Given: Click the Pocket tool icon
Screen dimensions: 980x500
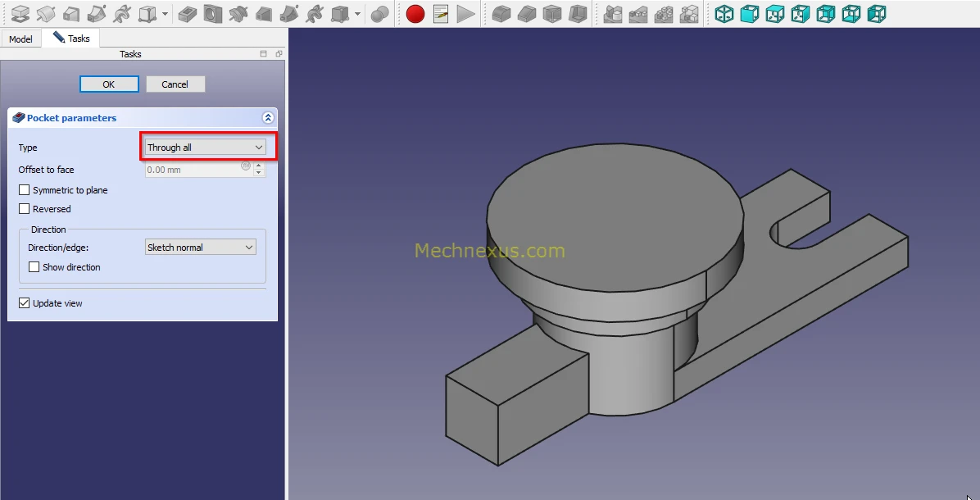Looking at the screenshot, I should 188,14.
